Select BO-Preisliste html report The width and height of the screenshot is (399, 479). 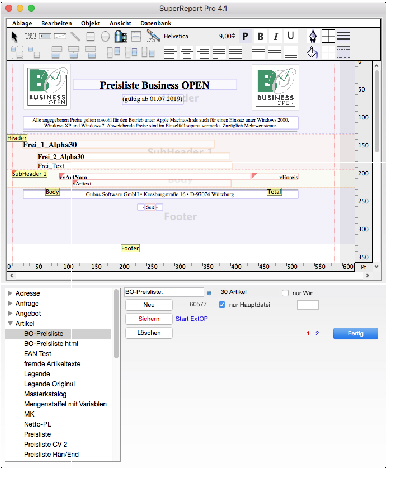pyautogui.click(x=51, y=343)
